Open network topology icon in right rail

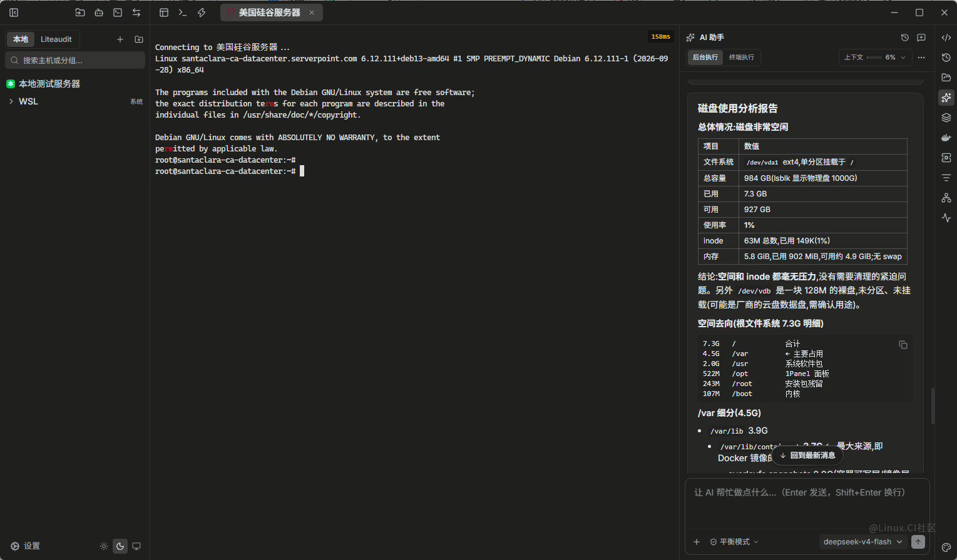[x=946, y=198]
